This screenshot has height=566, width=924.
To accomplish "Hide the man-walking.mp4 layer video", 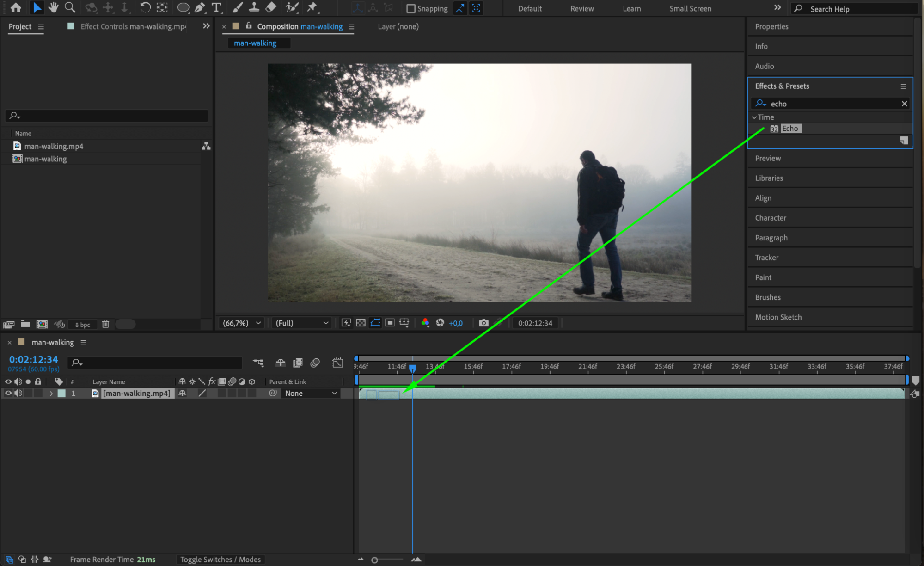I will tap(8, 393).
